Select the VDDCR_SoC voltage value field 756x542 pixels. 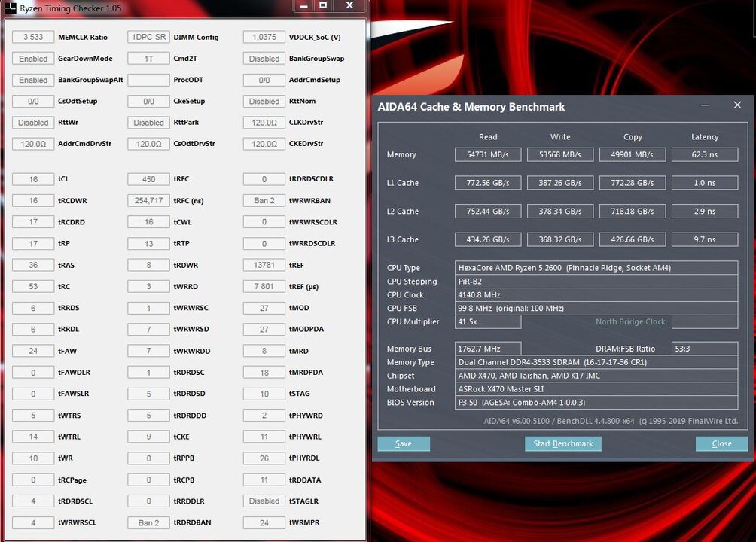264,37
